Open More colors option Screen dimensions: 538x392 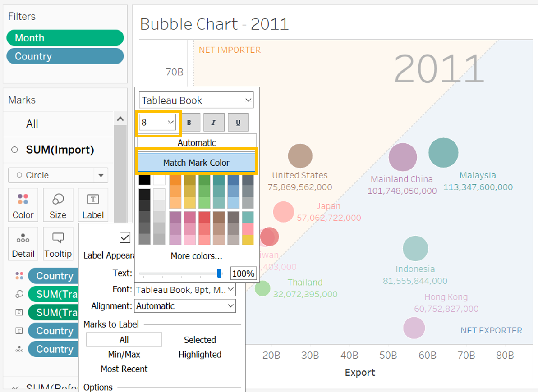[196, 256]
